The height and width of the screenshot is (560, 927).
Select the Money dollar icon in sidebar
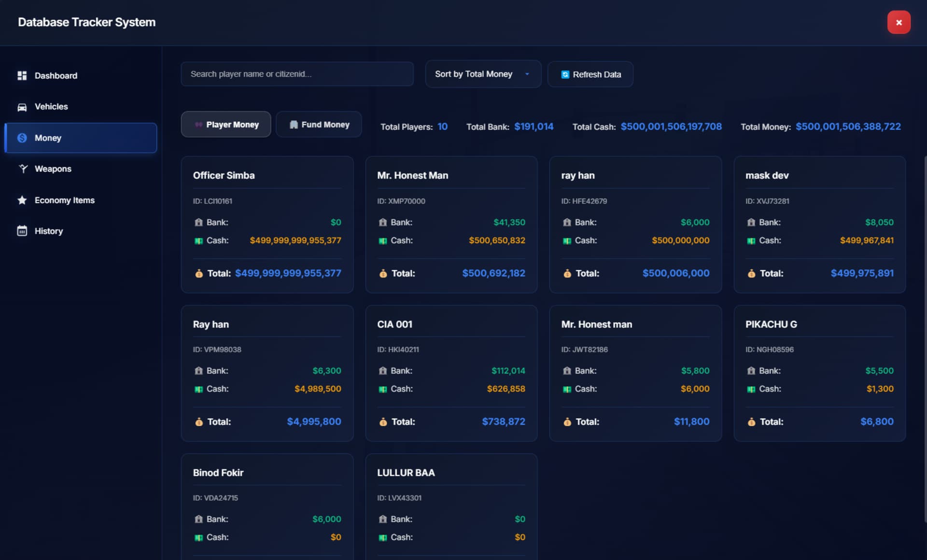[x=22, y=138]
